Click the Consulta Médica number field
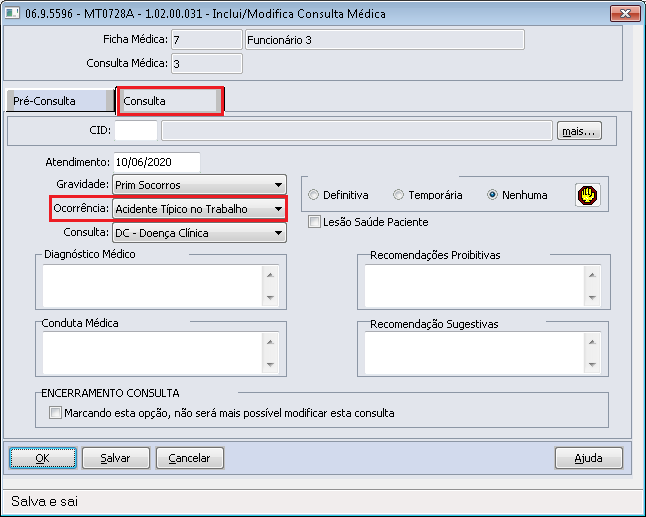This screenshot has width=646, height=517. [207, 63]
